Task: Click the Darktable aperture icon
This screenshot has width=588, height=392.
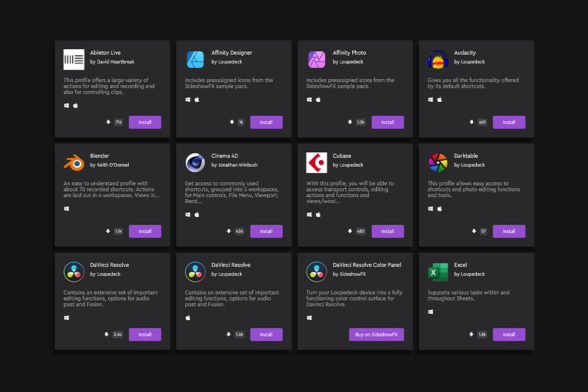Action: coord(437,163)
